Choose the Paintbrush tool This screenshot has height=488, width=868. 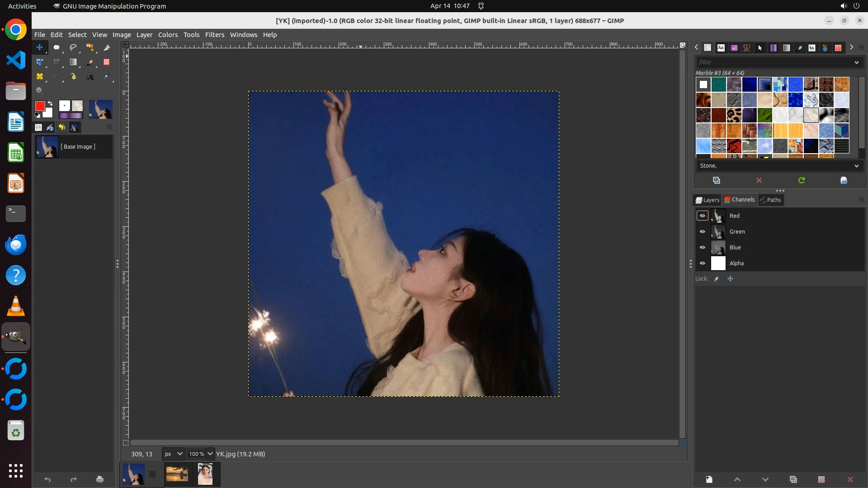(x=90, y=62)
